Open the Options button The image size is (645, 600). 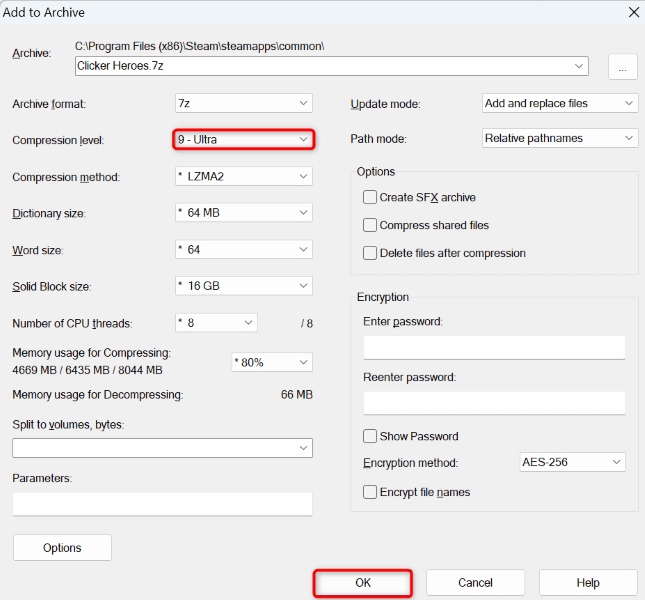pos(62,548)
